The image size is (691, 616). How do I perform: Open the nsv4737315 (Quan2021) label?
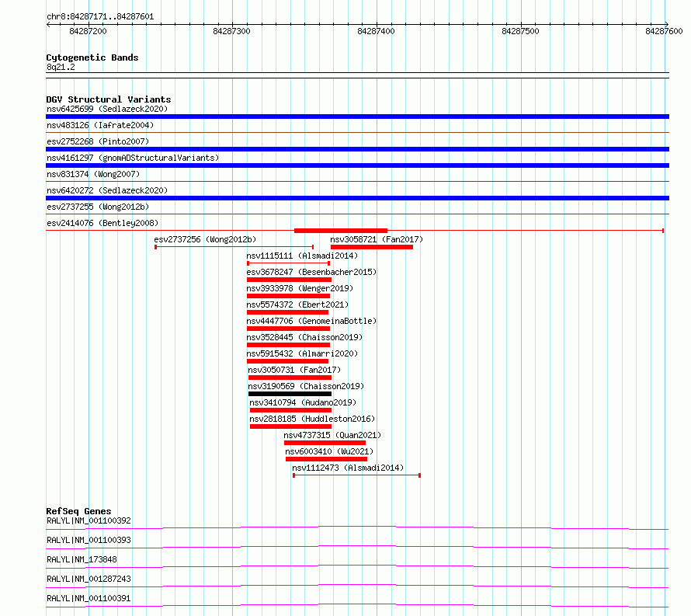coord(332,435)
